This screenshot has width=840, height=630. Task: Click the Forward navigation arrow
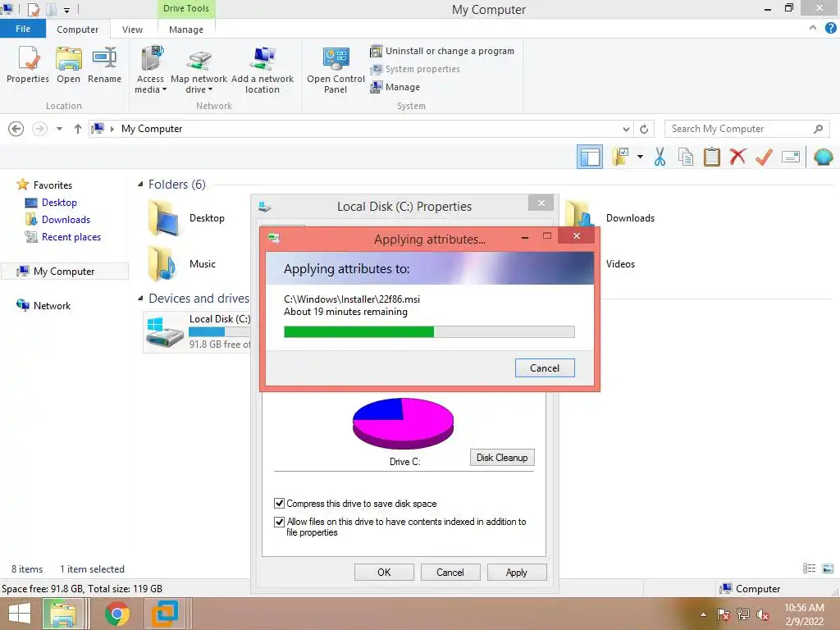(39, 129)
